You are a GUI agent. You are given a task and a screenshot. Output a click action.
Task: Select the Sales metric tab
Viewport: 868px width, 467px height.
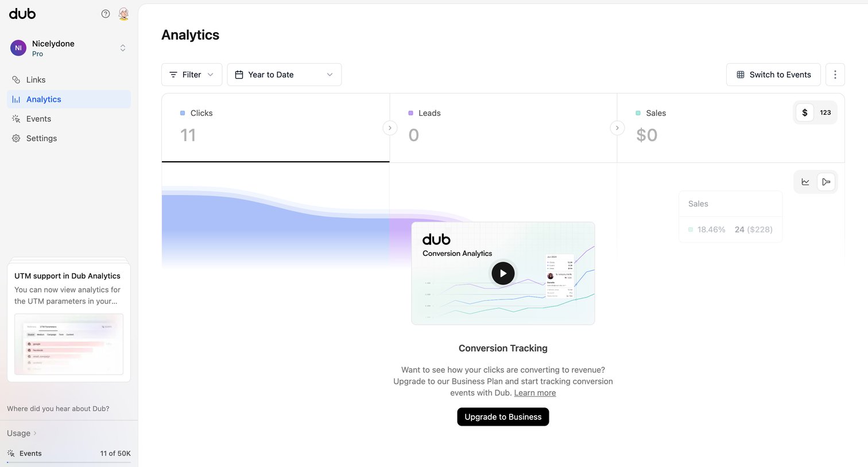click(731, 128)
